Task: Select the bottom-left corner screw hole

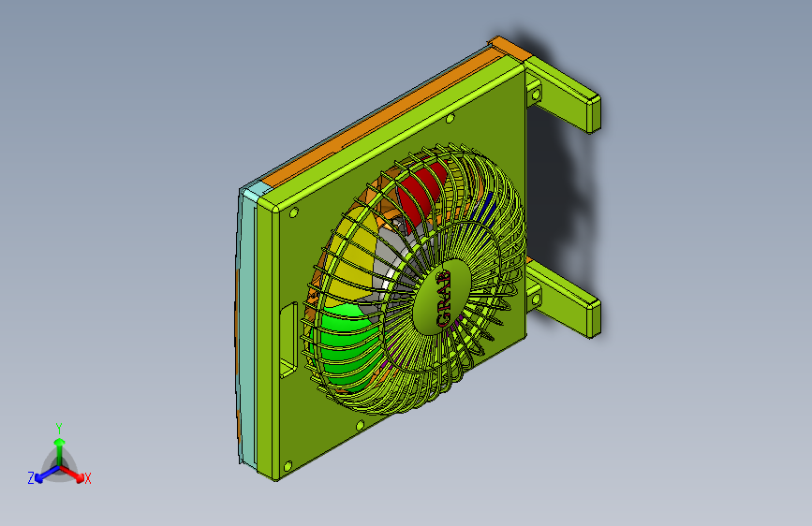Action: (x=288, y=466)
